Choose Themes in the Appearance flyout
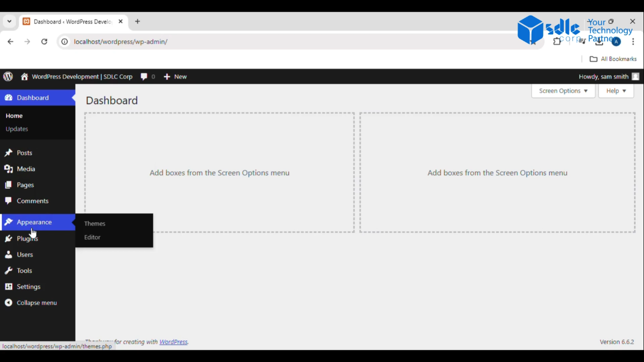 tap(95, 223)
